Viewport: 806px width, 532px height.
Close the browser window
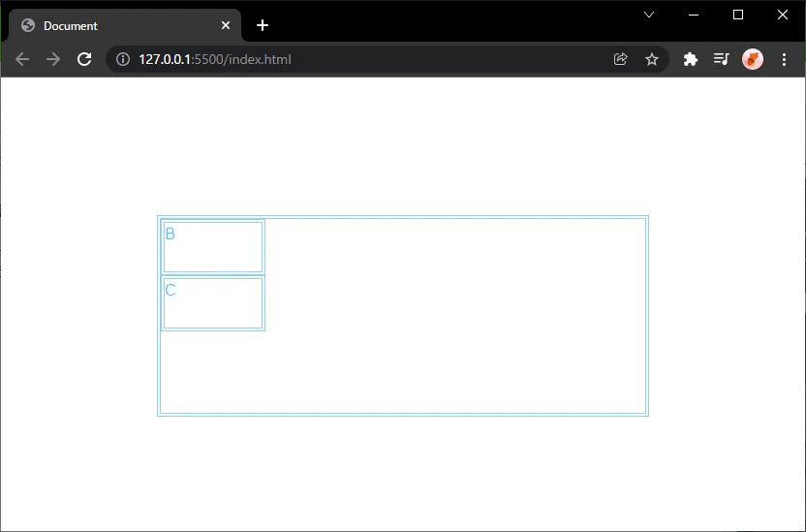783,15
